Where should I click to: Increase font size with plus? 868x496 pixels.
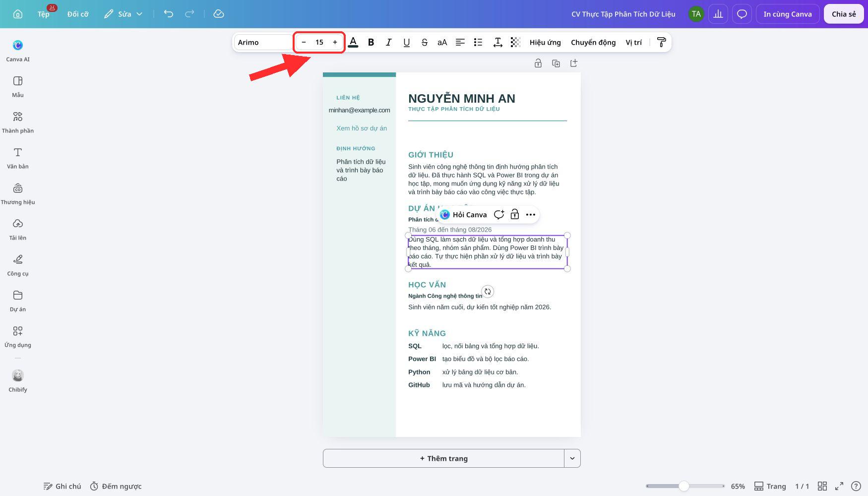point(335,42)
